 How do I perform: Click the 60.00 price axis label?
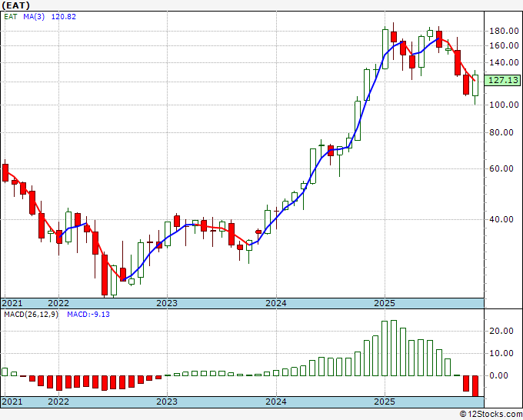pos(501,168)
